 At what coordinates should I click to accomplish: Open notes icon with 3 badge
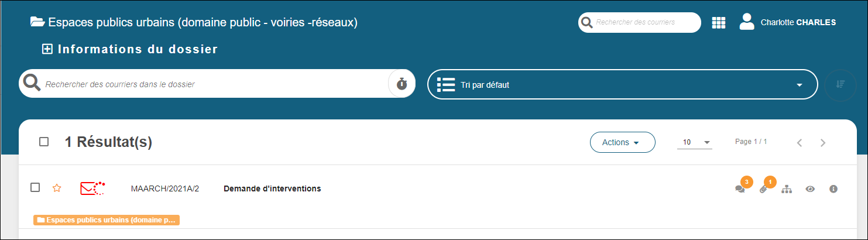tap(740, 188)
